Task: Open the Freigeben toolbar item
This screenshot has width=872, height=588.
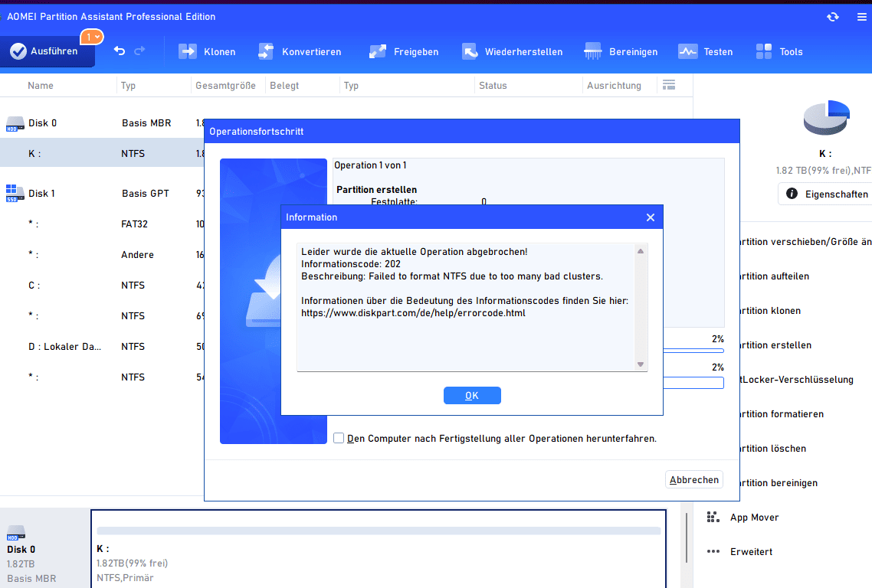Action: click(x=404, y=52)
